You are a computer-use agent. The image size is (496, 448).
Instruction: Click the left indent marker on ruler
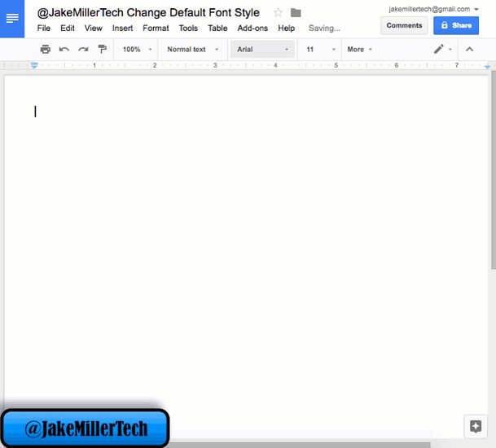[34, 65]
